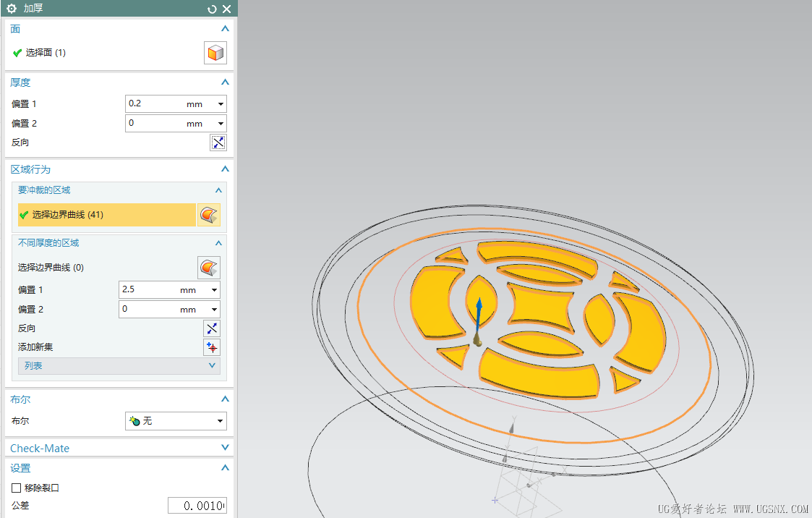Collapse the 布尔 section
Screen dimensions: 812x518
point(225,399)
